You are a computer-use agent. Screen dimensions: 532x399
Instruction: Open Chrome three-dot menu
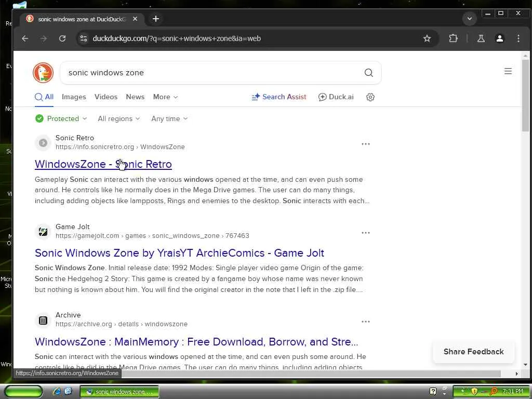pyautogui.click(x=518, y=38)
